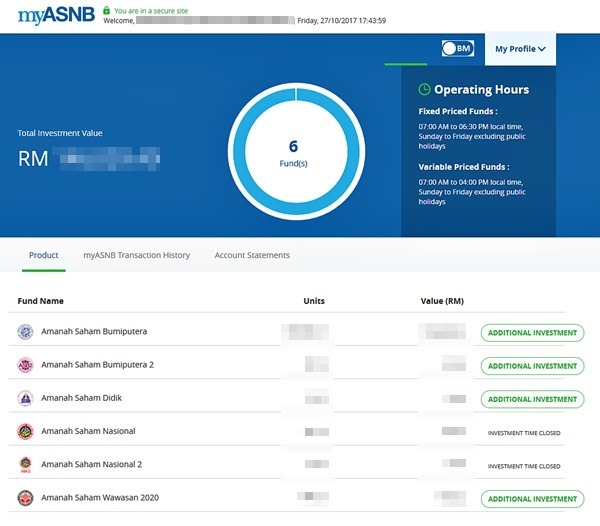Click the Fund Name column header
Image resolution: width=600 pixels, height=526 pixels.
pos(41,301)
